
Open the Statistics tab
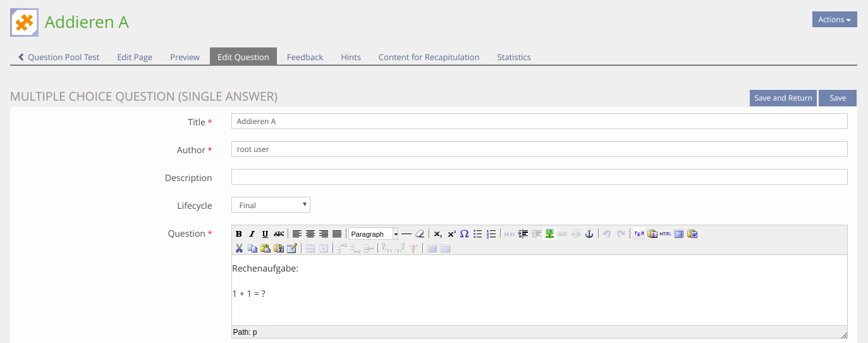point(513,57)
